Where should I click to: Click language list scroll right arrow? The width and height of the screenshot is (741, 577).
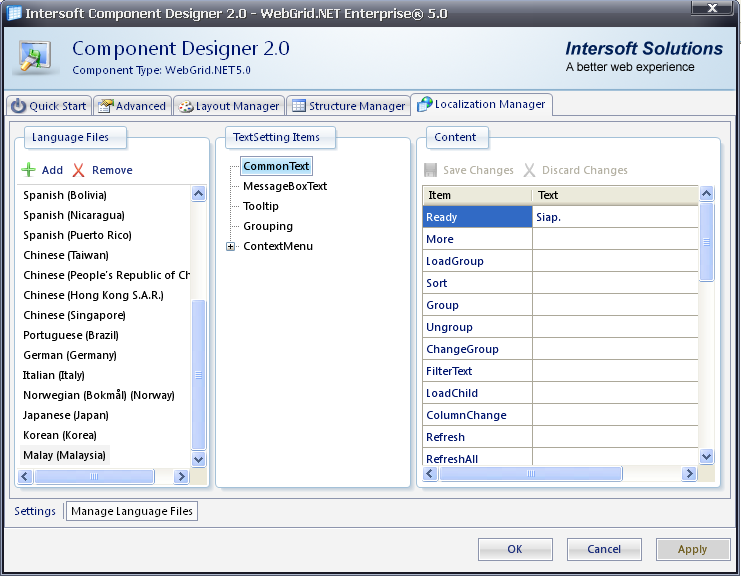pos(181,476)
